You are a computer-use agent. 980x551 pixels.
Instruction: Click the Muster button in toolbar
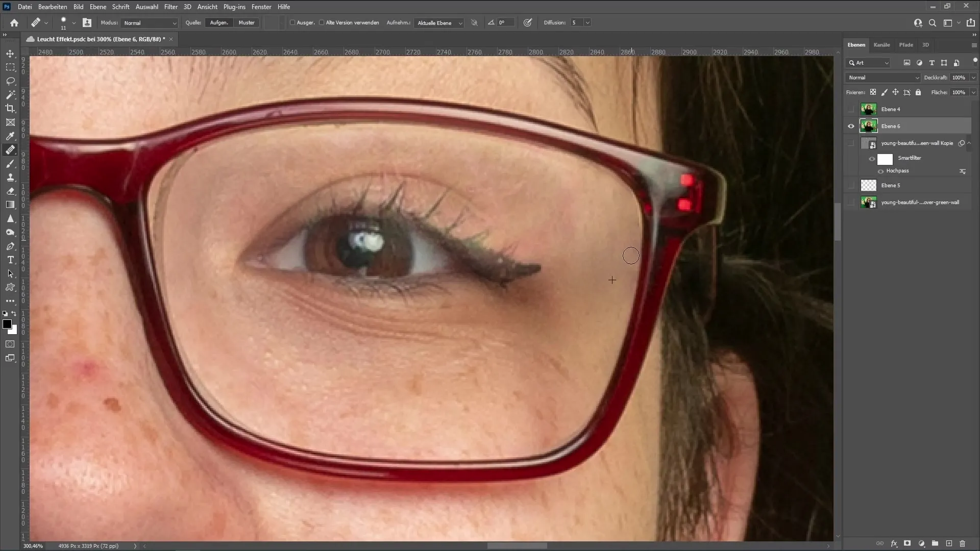pos(247,22)
